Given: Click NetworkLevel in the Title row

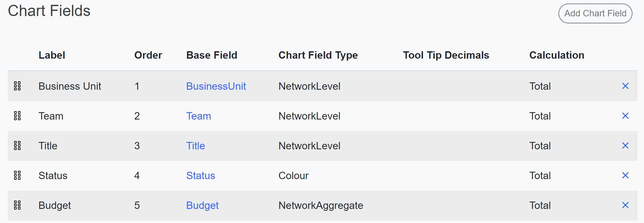Looking at the screenshot, I should pos(310,146).
